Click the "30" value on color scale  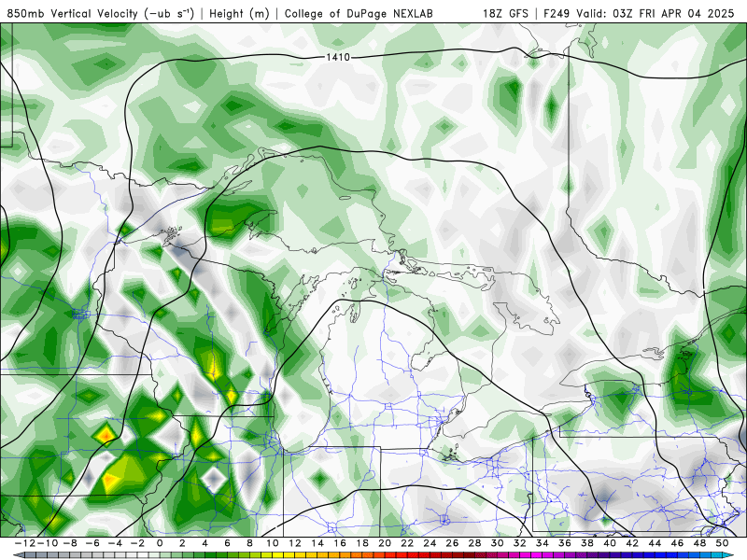pos(497,543)
